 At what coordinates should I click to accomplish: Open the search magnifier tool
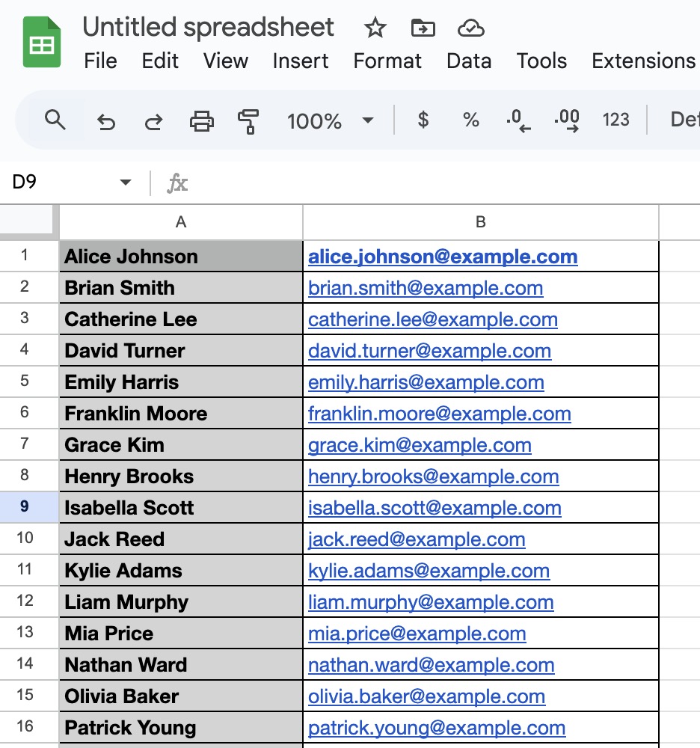pyautogui.click(x=55, y=120)
